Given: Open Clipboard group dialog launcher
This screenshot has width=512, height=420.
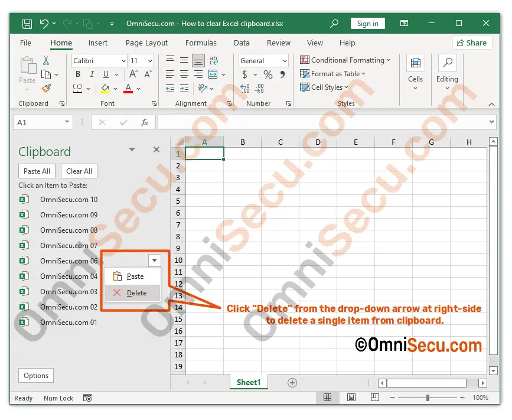Looking at the screenshot, I should point(62,103).
